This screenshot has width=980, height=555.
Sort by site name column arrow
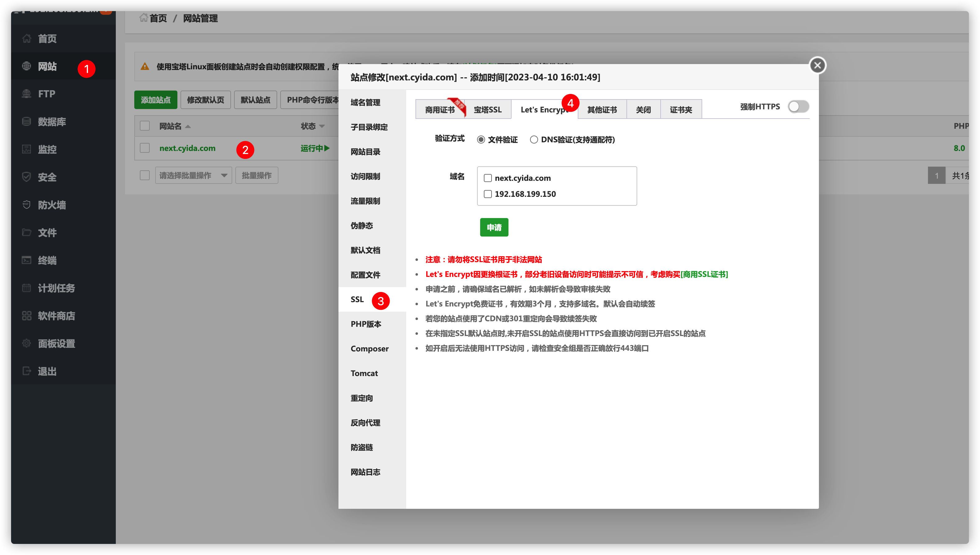tap(188, 127)
